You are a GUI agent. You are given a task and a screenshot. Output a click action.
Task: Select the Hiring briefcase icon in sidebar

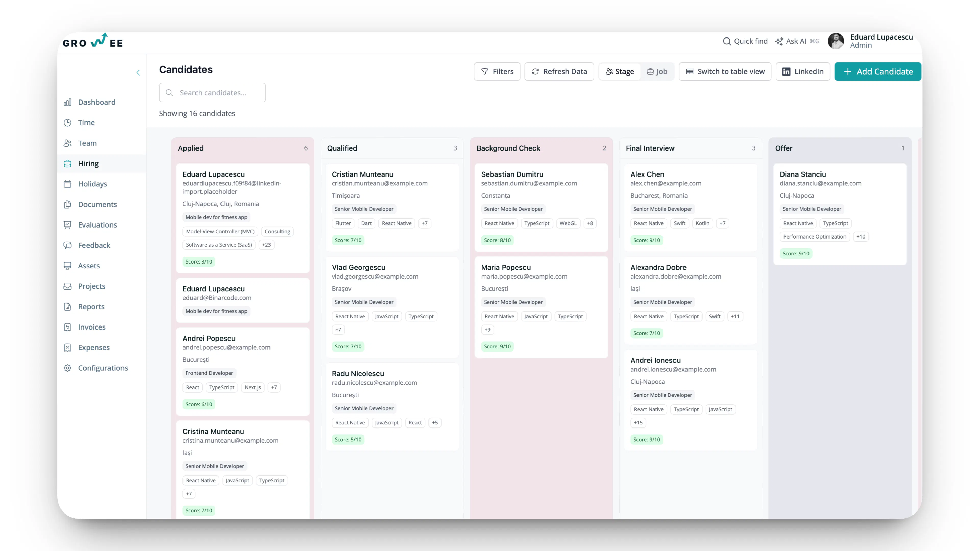[68, 164]
